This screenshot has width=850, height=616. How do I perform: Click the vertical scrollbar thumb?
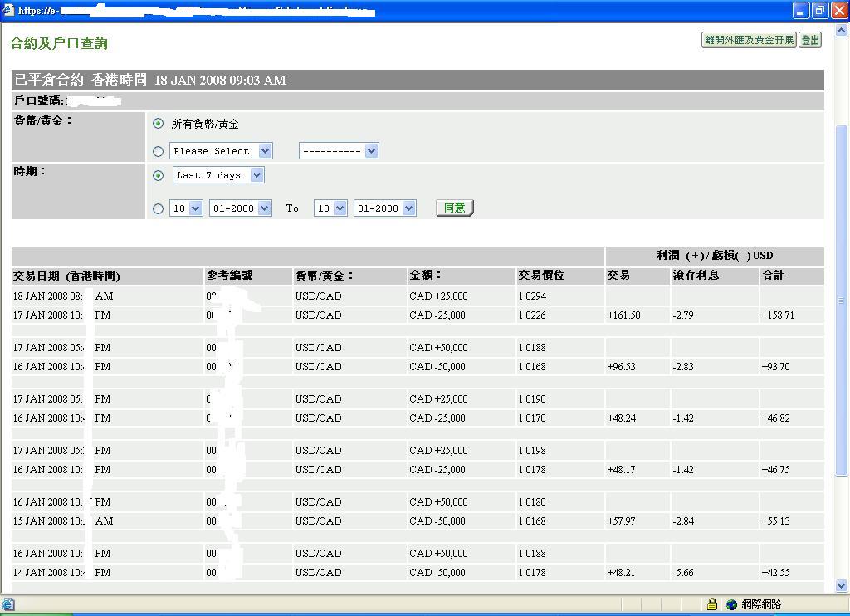coord(842,301)
